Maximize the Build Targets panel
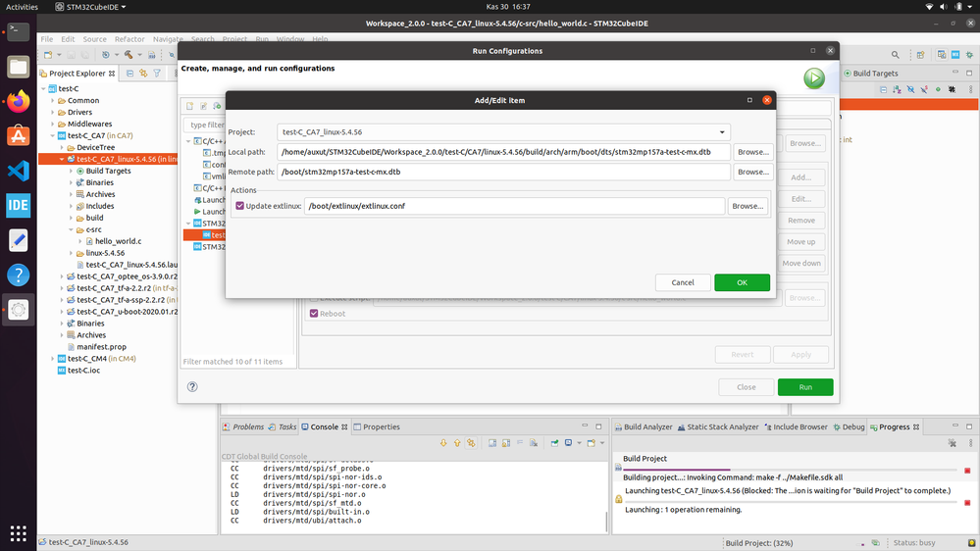Image resolution: width=980 pixels, height=551 pixels. pyautogui.click(x=969, y=73)
